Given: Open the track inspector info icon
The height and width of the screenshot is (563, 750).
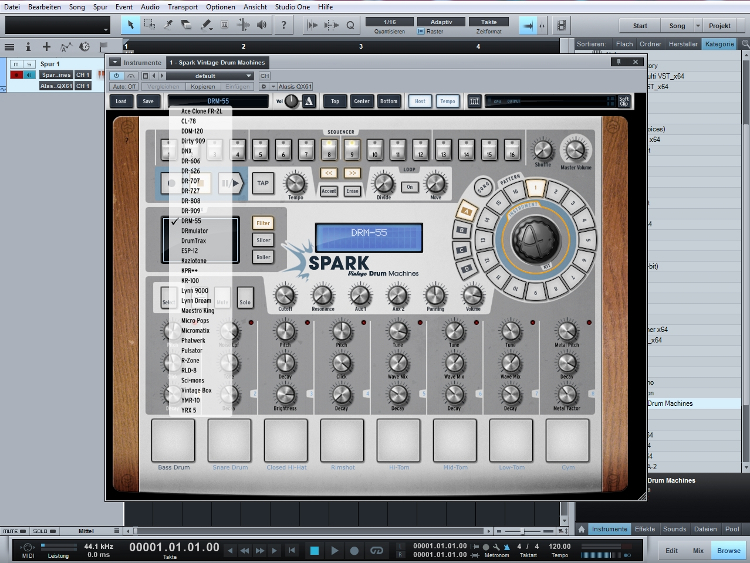Looking at the screenshot, I should [x=28, y=47].
